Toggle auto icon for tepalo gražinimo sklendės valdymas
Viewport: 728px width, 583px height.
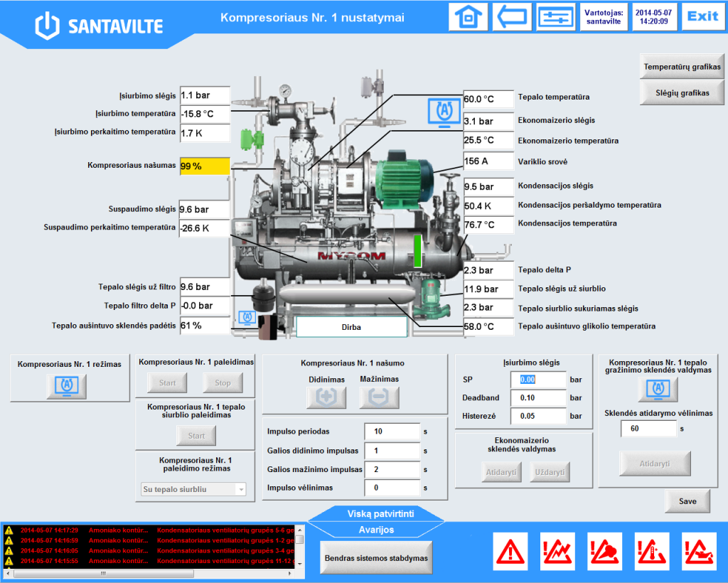(x=658, y=389)
